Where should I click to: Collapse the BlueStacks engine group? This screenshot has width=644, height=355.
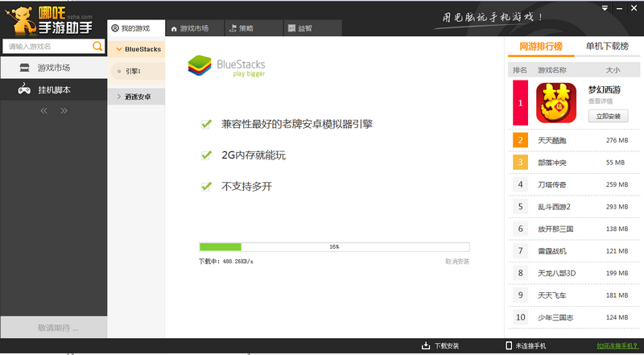click(137, 49)
